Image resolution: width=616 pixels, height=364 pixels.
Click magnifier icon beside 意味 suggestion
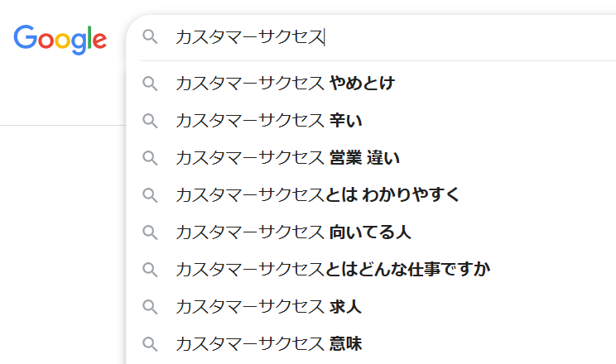[150, 343]
